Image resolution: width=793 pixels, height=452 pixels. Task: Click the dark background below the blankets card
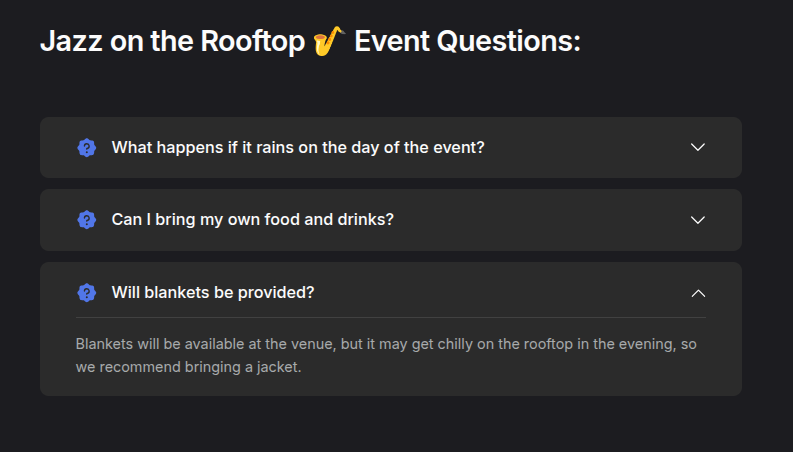pos(391,425)
